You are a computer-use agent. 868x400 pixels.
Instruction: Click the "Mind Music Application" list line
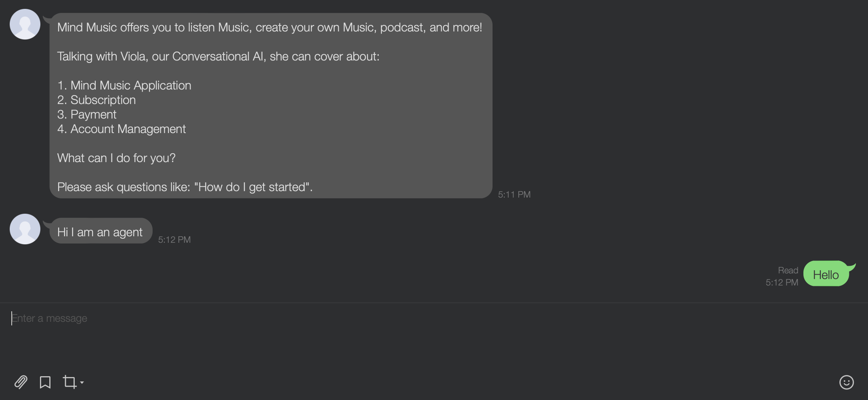pos(124,85)
